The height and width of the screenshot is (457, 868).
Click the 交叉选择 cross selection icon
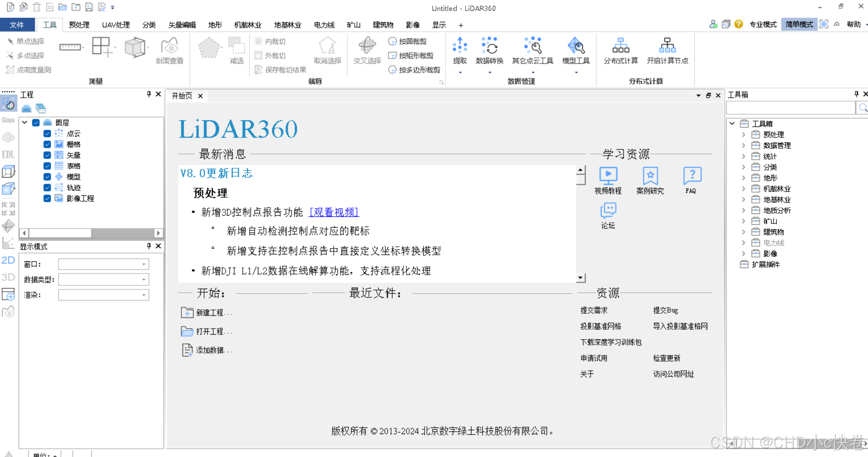[367, 46]
